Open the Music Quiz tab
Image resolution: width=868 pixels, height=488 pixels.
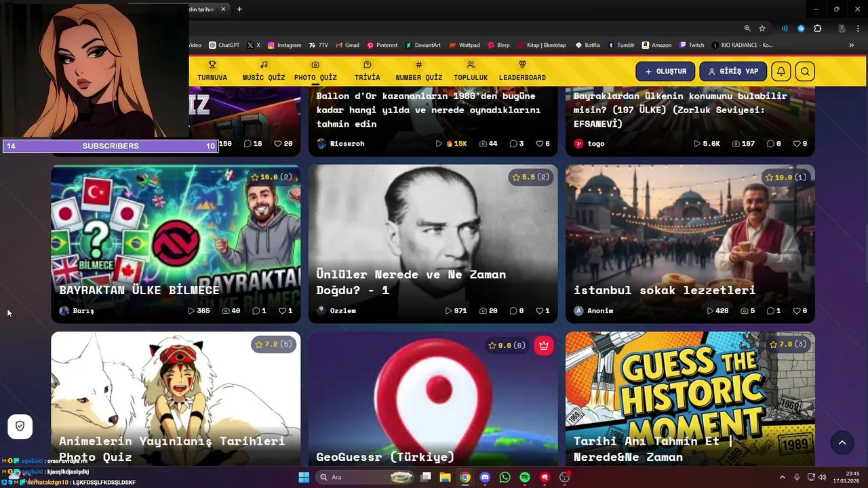pos(264,71)
